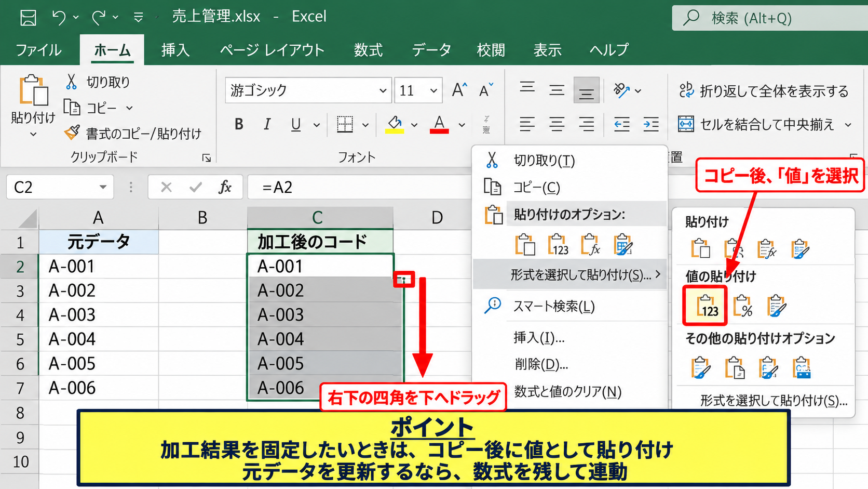The width and height of the screenshot is (868, 489).
Task: Toggle 折り返して全体を表示する wrap text
Action: click(764, 91)
